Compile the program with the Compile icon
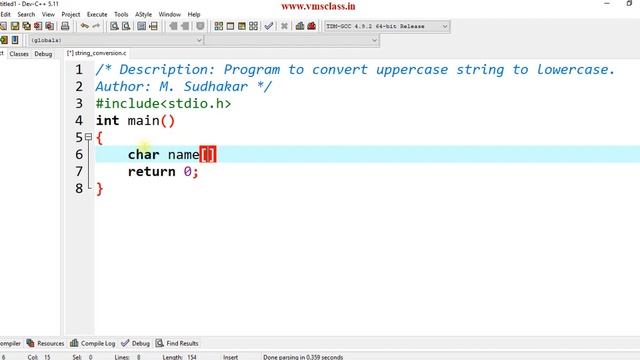 219,26
